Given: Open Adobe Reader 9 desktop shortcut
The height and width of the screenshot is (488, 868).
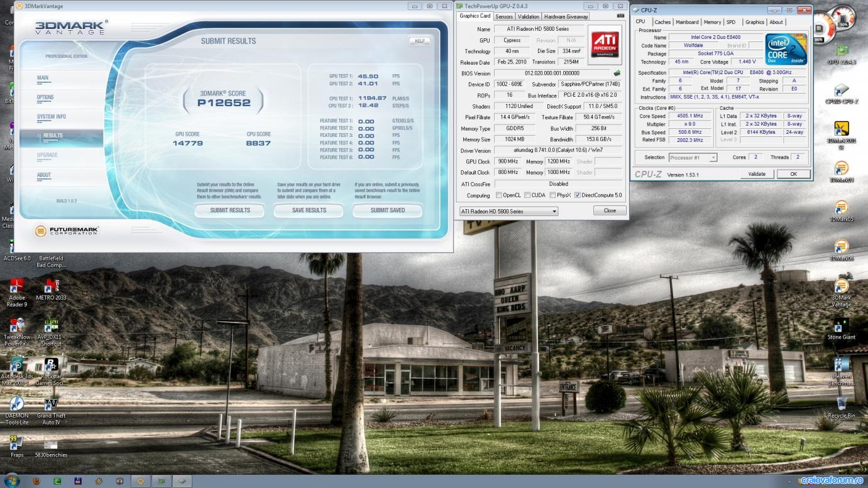Looking at the screenshot, I should [17, 292].
